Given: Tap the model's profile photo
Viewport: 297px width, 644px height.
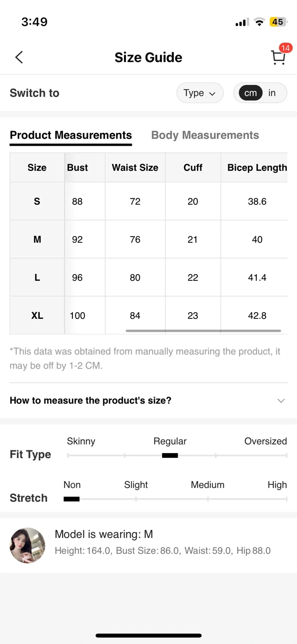Looking at the screenshot, I should point(28,545).
